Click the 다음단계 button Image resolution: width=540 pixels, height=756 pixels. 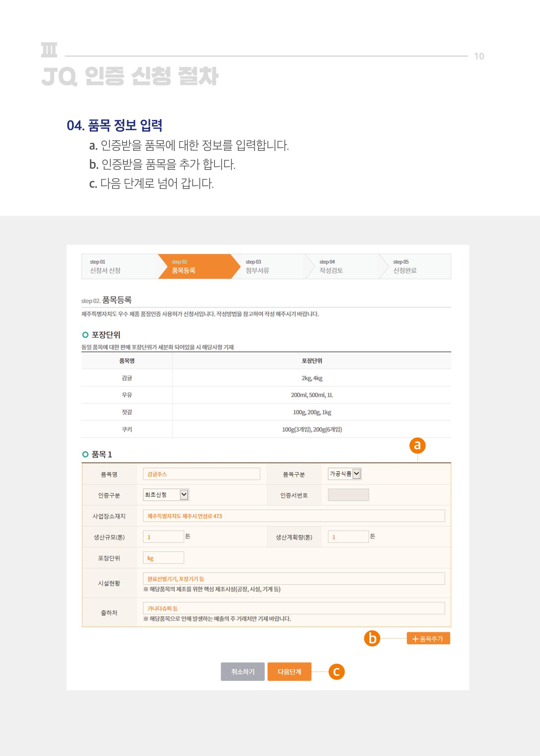pos(289,672)
